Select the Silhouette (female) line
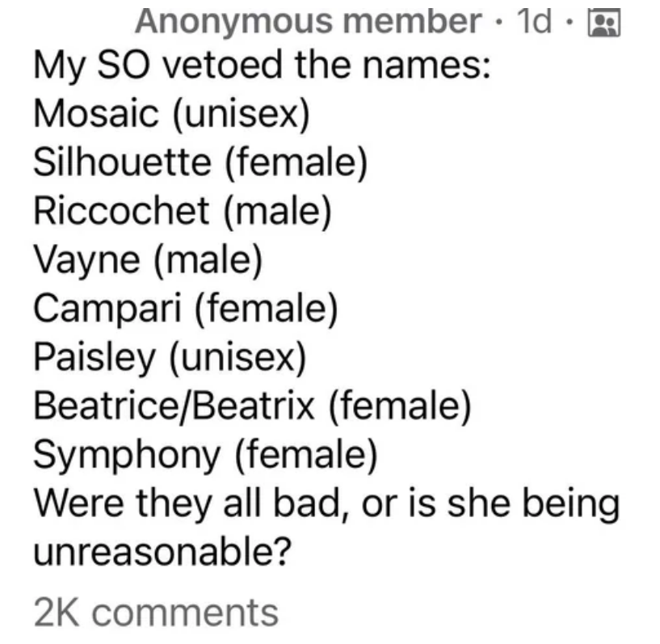The image size is (660, 644). [200, 163]
